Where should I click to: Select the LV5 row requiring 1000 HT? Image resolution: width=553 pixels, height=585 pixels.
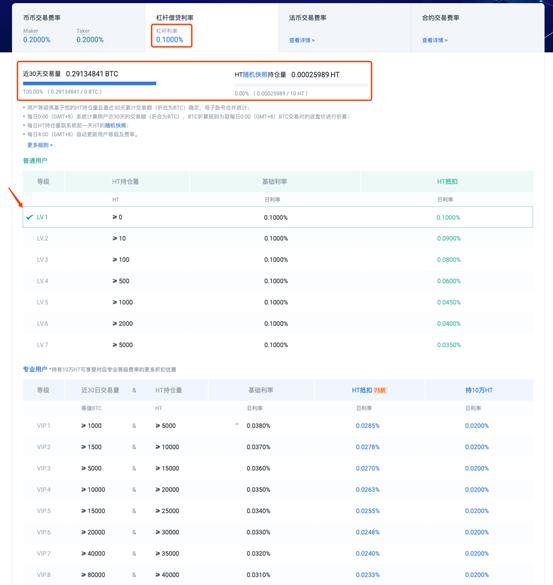pyautogui.click(x=278, y=302)
